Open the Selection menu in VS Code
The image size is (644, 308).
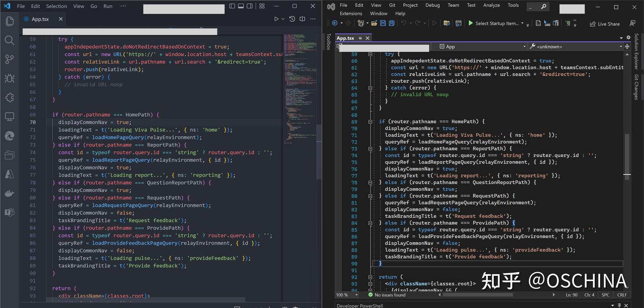point(56,6)
